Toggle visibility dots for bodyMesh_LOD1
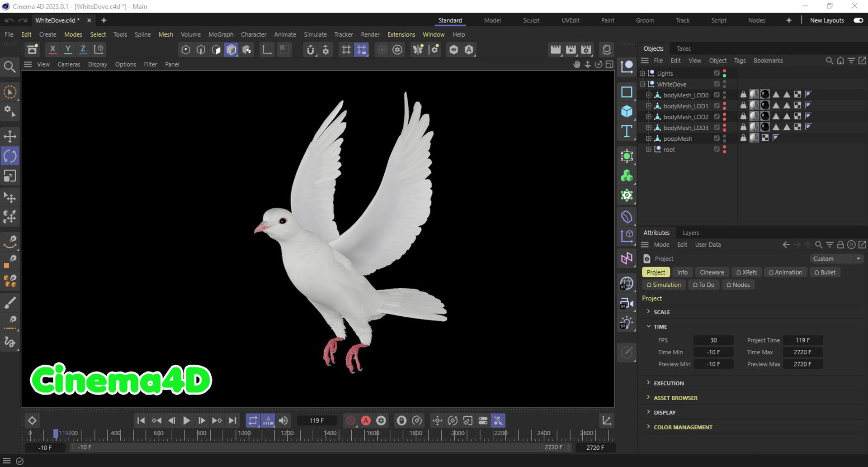The width and height of the screenshot is (868, 467). pos(724,105)
